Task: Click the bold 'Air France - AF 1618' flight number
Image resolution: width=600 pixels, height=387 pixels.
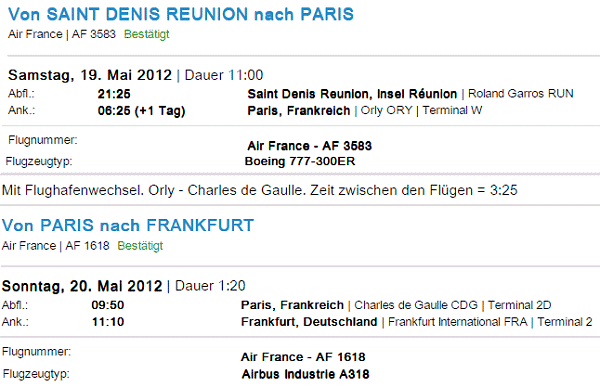Action: (x=303, y=357)
